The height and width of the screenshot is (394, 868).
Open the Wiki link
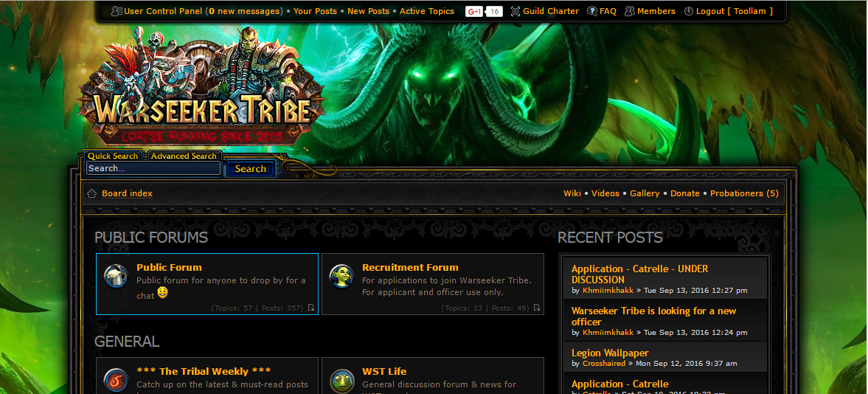[x=572, y=193]
